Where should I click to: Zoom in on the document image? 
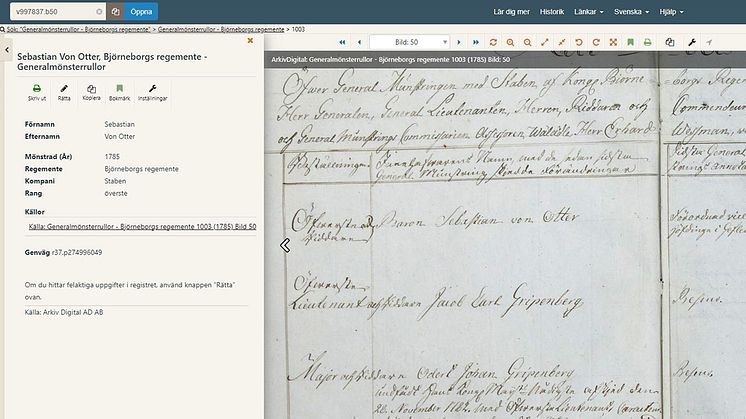click(x=510, y=42)
